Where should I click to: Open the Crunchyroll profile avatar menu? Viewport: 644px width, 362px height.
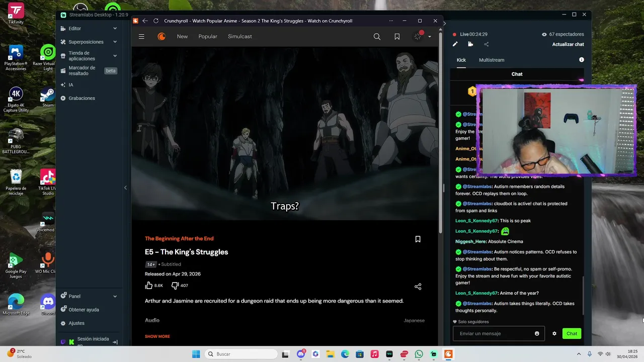pyautogui.click(x=419, y=36)
